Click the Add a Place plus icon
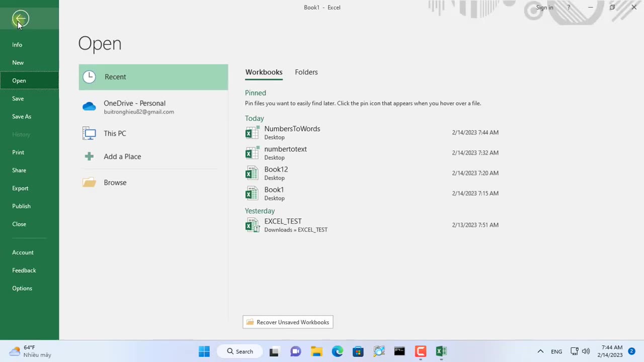 click(x=89, y=156)
